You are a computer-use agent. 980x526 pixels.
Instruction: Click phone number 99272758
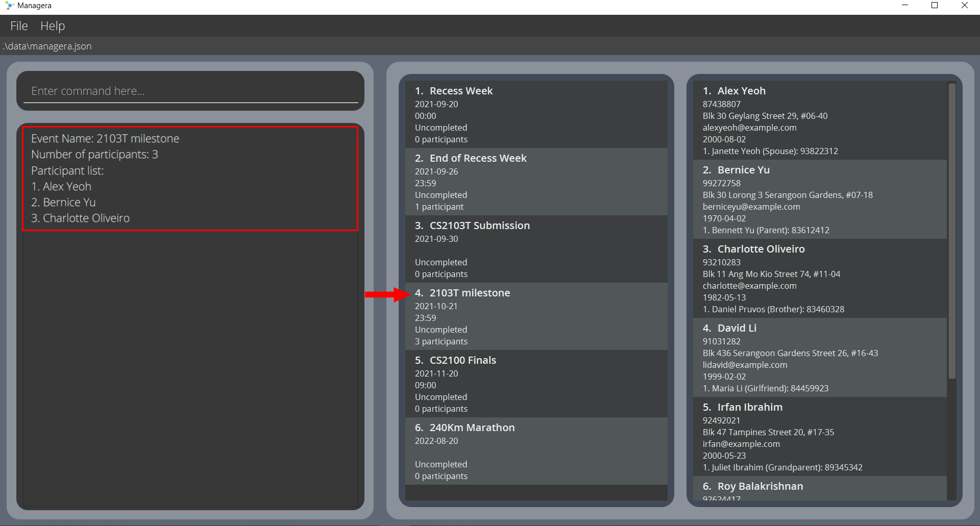tap(721, 183)
